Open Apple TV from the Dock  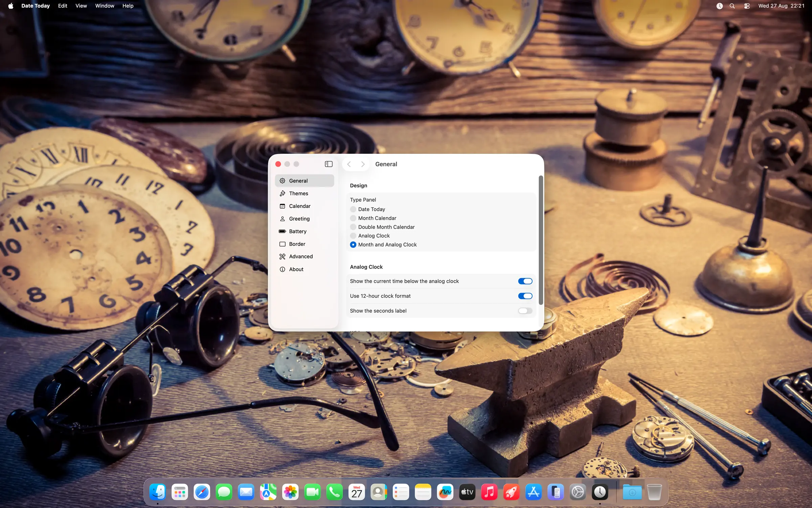467,492
